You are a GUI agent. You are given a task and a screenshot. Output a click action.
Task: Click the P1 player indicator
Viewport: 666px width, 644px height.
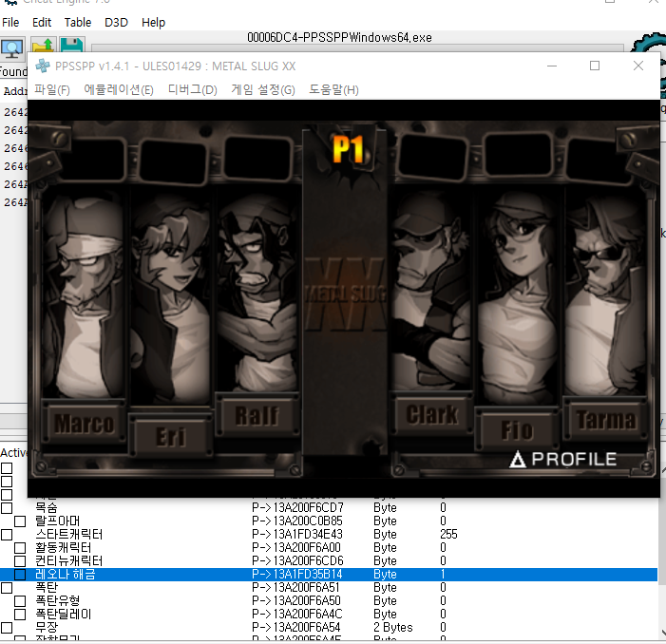(349, 149)
